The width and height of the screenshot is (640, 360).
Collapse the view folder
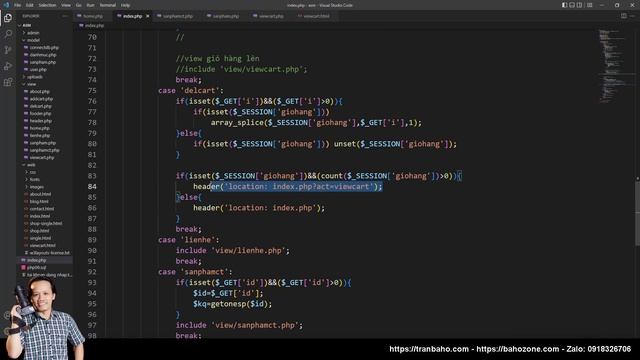[x=31, y=84]
